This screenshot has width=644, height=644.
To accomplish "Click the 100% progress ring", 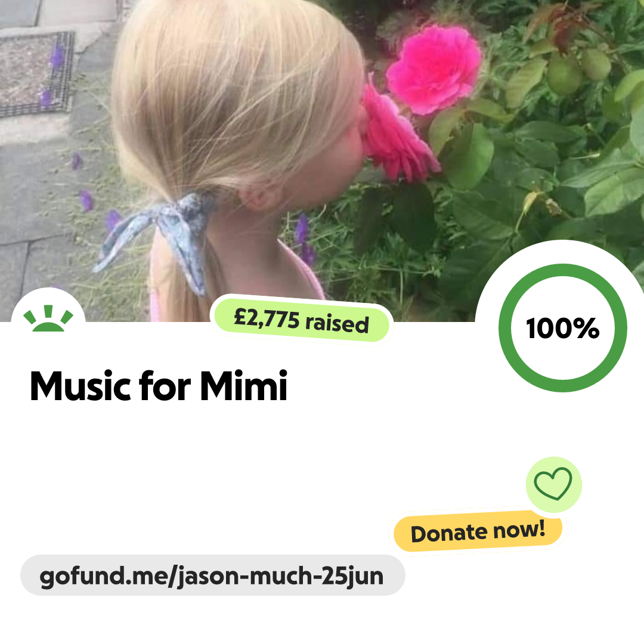I will (x=563, y=328).
